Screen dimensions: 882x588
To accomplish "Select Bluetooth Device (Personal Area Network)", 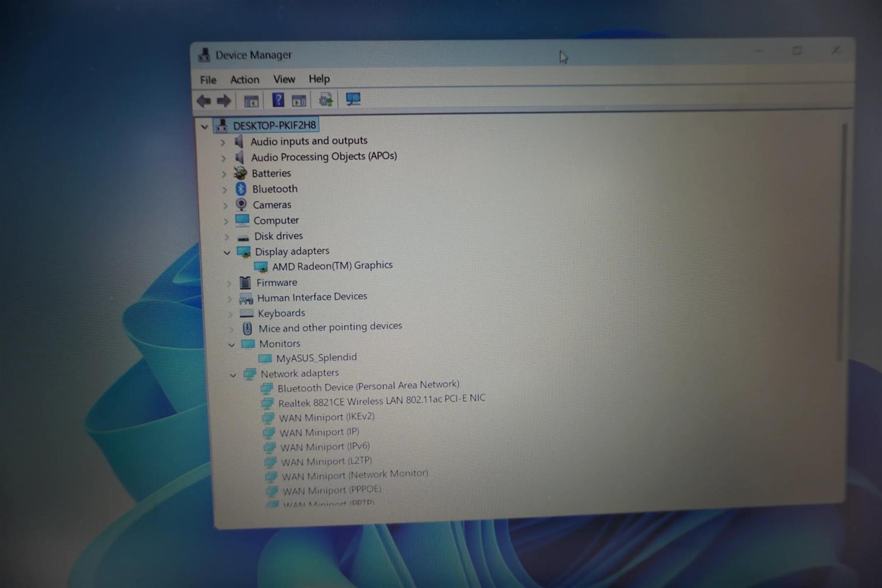I will click(x=368, y=386).
